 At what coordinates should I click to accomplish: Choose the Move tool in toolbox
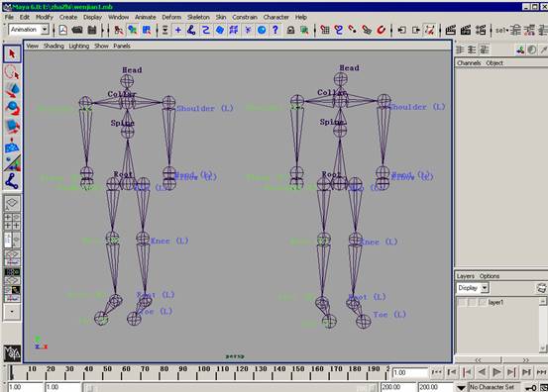12,90
